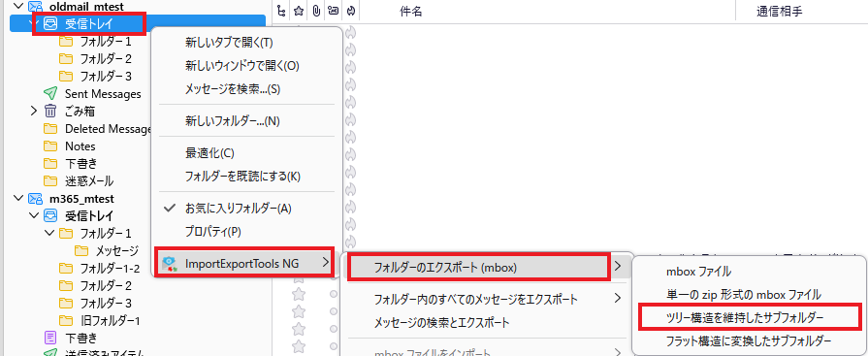
Task: Click the purple 下書き drafts icon under m365_mtest
Action: pos(50,338)
